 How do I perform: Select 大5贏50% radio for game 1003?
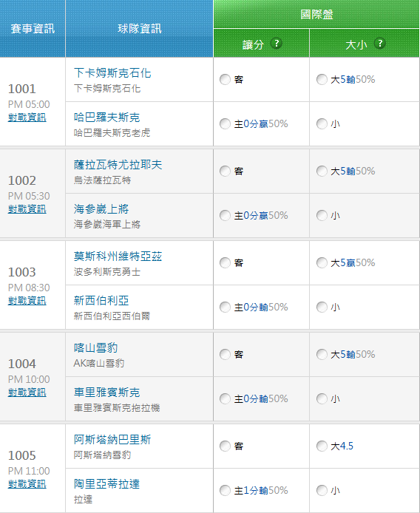[322, 262]
